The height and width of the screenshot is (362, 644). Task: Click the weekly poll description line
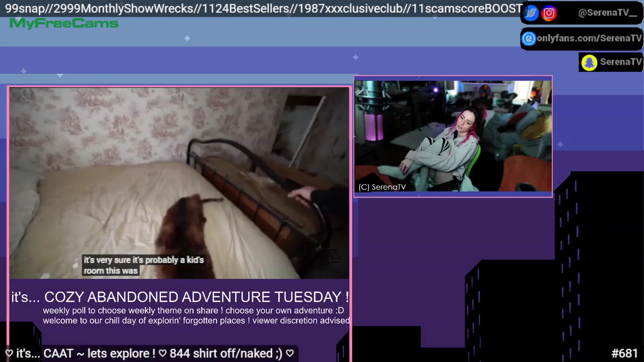point(193,310)
